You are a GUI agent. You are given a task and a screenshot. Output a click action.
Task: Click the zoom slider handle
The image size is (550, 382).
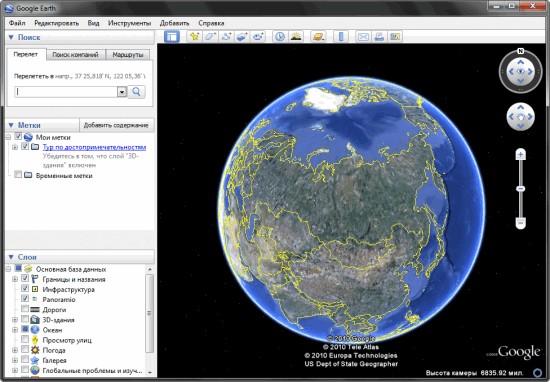pos(521,189)
